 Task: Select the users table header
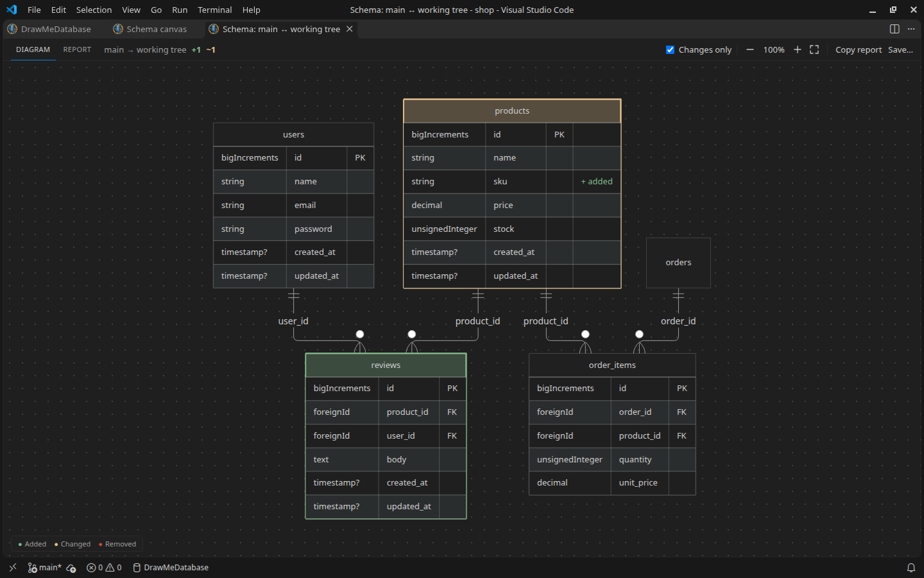[x=293, y=134]
